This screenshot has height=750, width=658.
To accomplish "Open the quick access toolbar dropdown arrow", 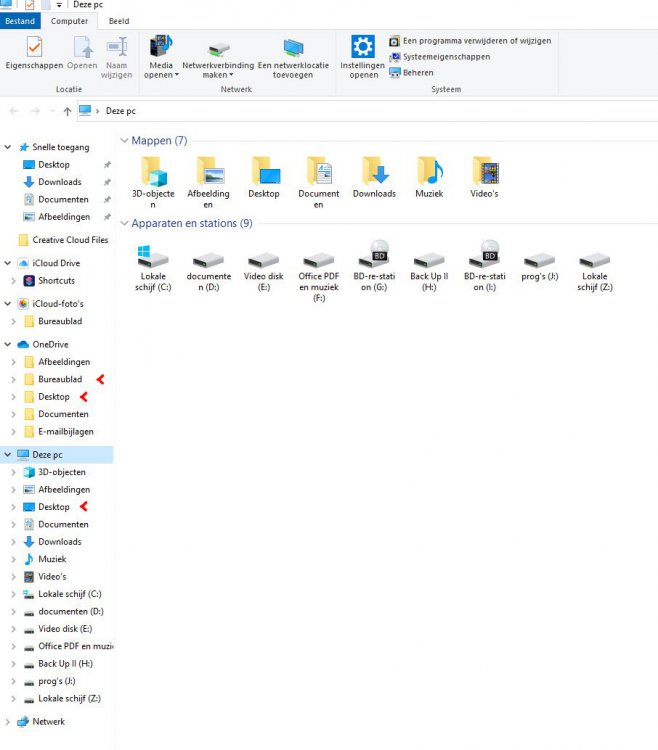I will click(59, 5).
